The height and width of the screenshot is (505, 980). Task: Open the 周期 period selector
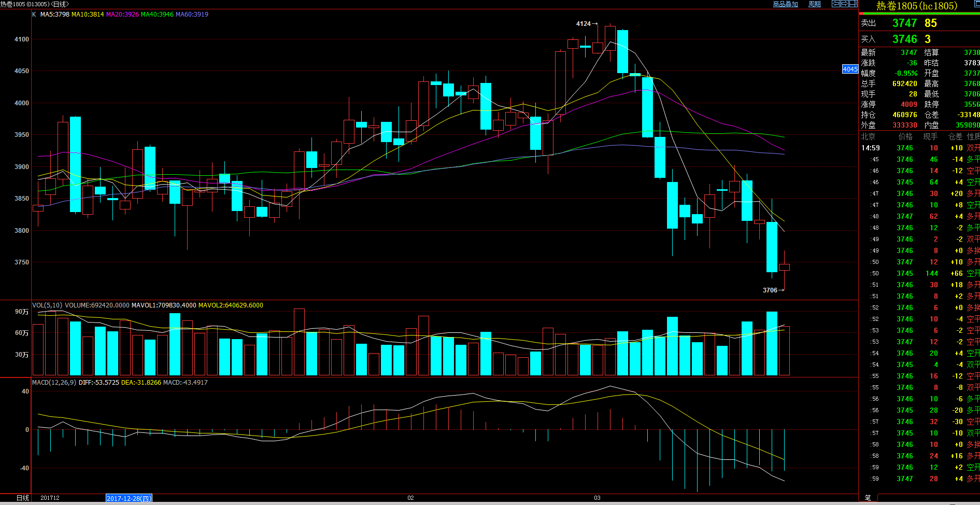[x=815, y=4]
